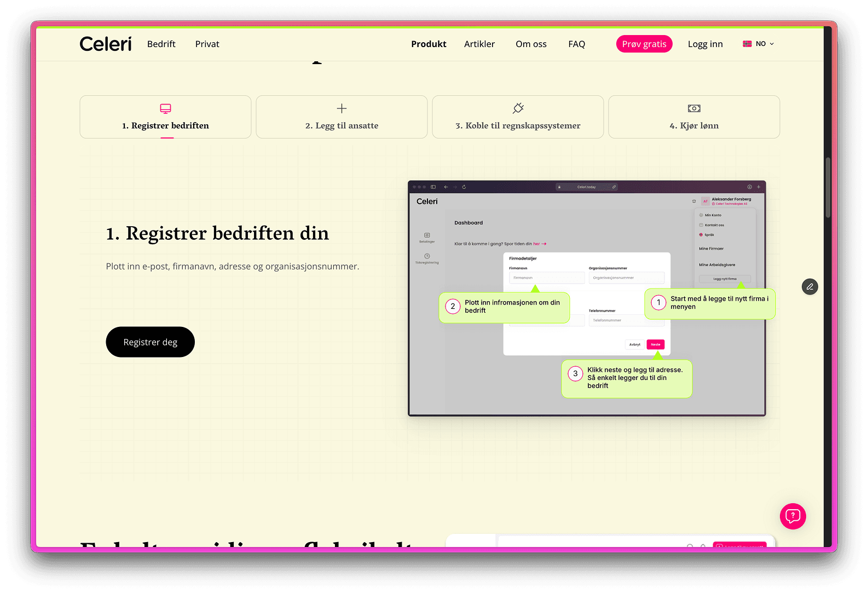This screenshot has height=593, width=868.
Task: Select the 4. Kjør lønn tab
Action: [x=694, y=117]
